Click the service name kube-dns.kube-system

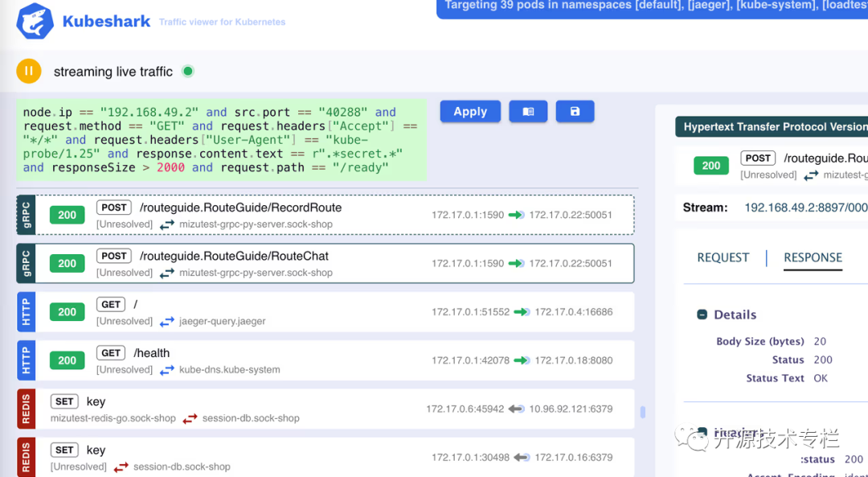click(230, 369)
